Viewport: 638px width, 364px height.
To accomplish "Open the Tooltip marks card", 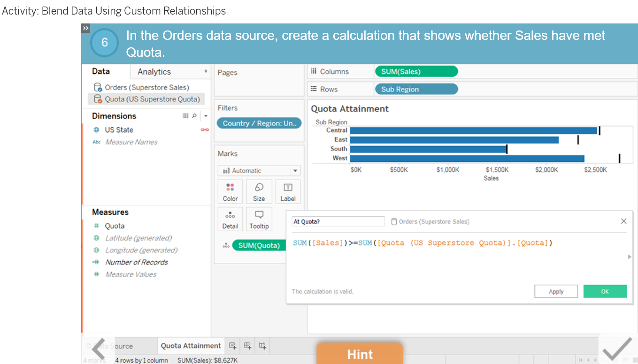I will click(259, 219).
